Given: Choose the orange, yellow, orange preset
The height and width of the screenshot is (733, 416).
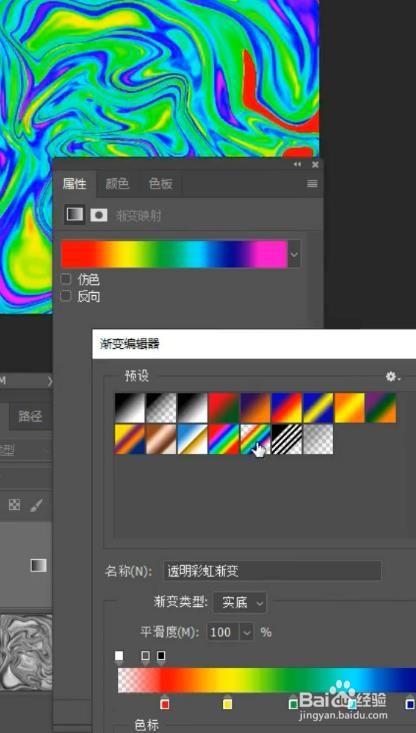Looking at the screenshot, I should pos(349,408).
